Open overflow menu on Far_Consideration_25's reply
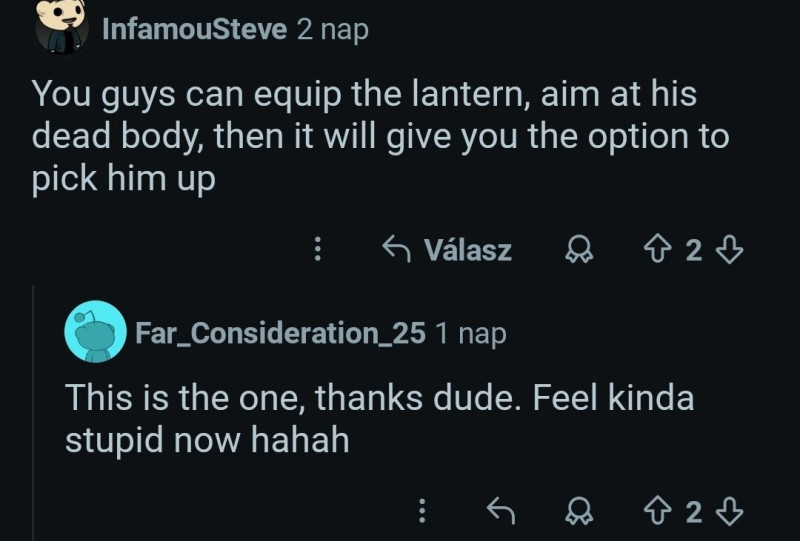800x541 pixels. coord(421,512)
